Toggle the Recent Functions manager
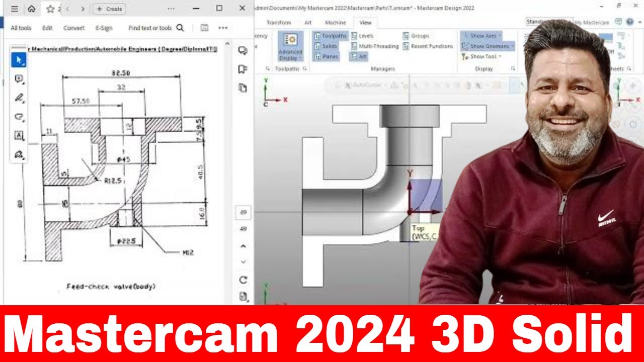The width and height of the screenshot is (644, 362). [x=428, y=46]
